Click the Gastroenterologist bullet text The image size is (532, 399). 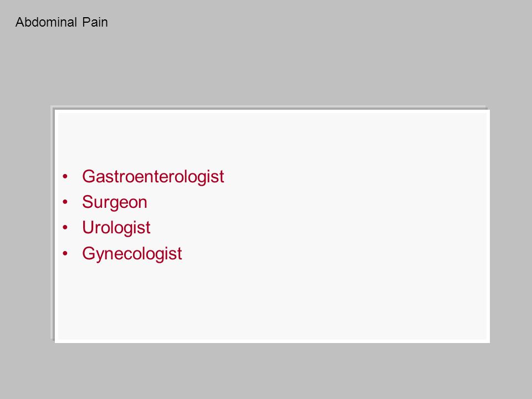[x=153, y=177]
